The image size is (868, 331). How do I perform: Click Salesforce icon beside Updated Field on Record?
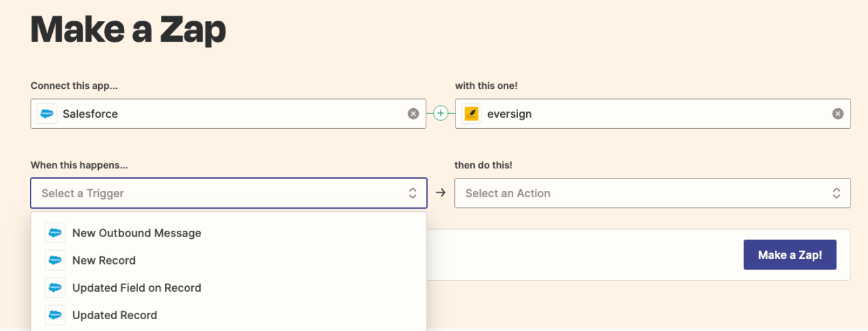click(x=55, y=288)
